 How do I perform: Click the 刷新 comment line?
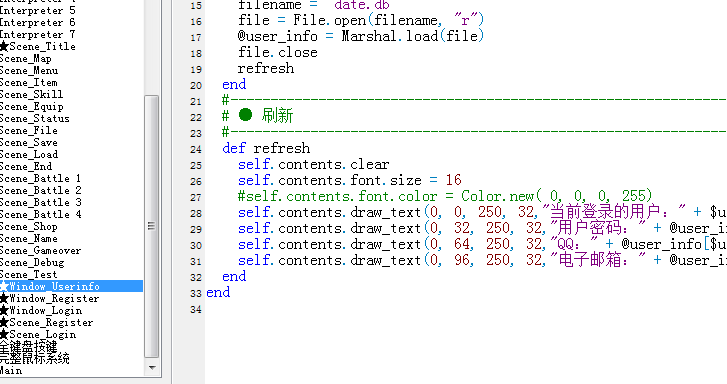tap(258, 116)
